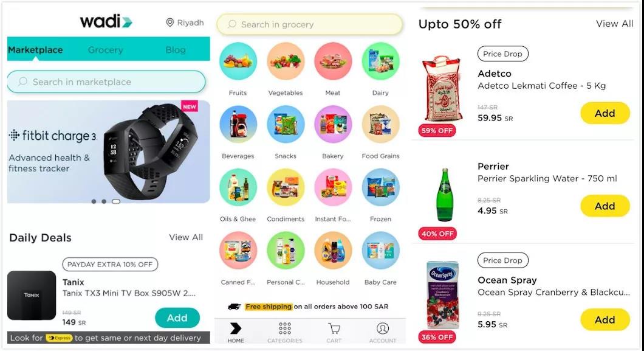Change the Riyadh location selector
Screen dimensions: 644x351
[185, 23]
